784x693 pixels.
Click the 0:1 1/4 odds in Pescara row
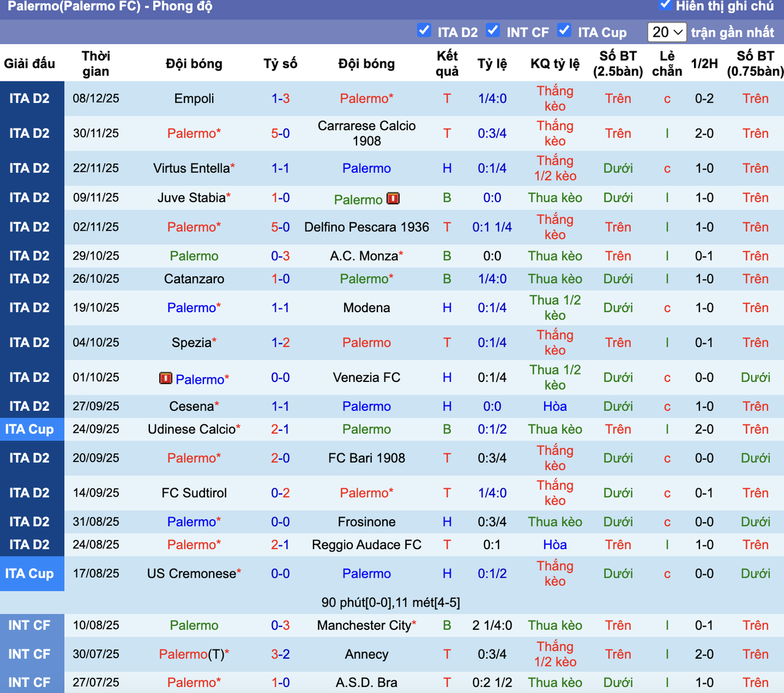point(492,227)
